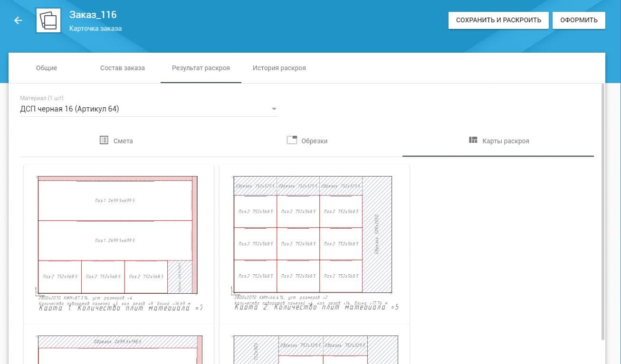Viewport: 621px width, 364px height.
Task: Switch to the Общие tab
Action: point(47,68)
